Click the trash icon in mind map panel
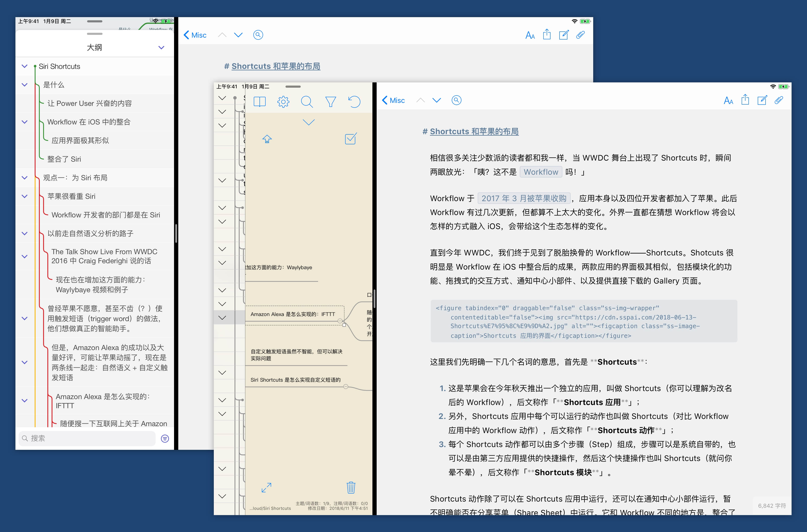 [351, 488]
